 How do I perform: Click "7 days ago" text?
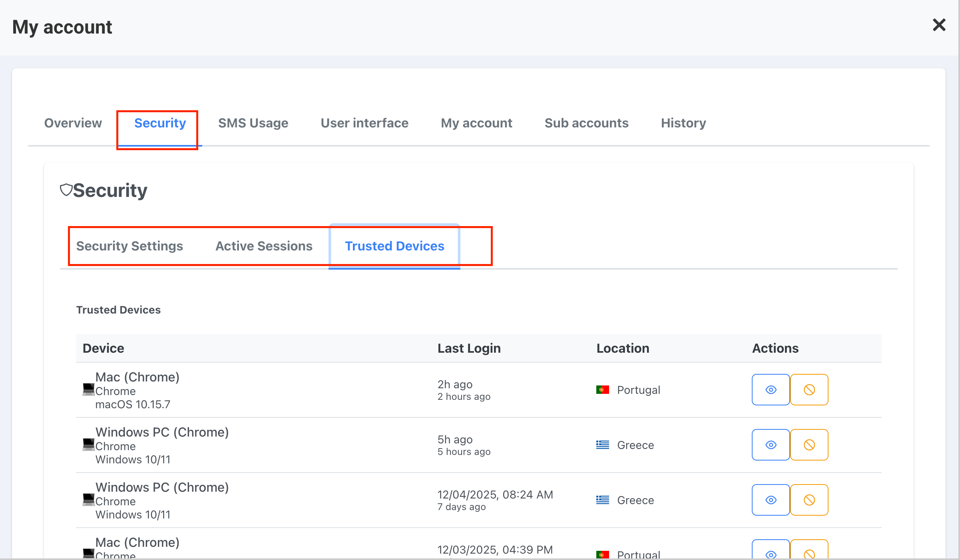click(x=462, y=507)
